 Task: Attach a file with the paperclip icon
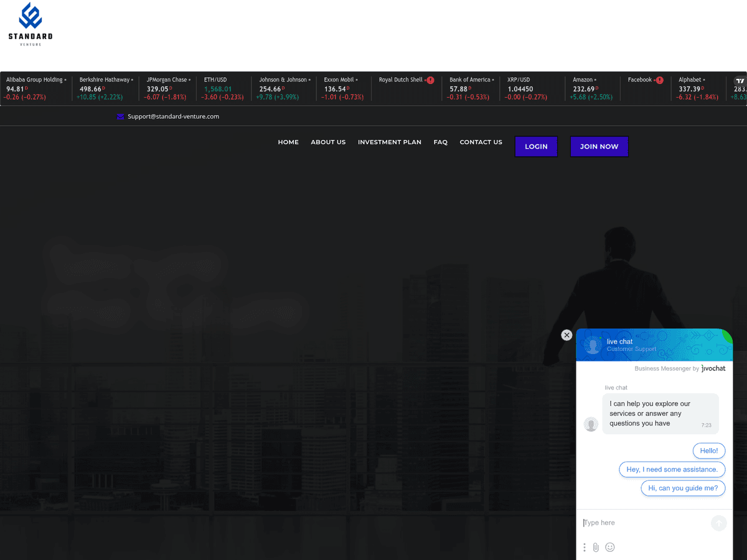point(596,548)
